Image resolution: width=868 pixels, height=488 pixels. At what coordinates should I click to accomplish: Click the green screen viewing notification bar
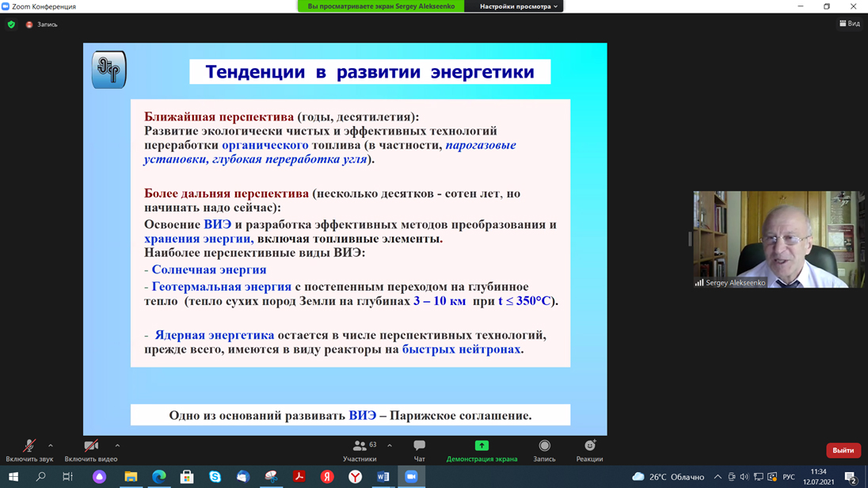pyautogui.click(x=381, y=6)
